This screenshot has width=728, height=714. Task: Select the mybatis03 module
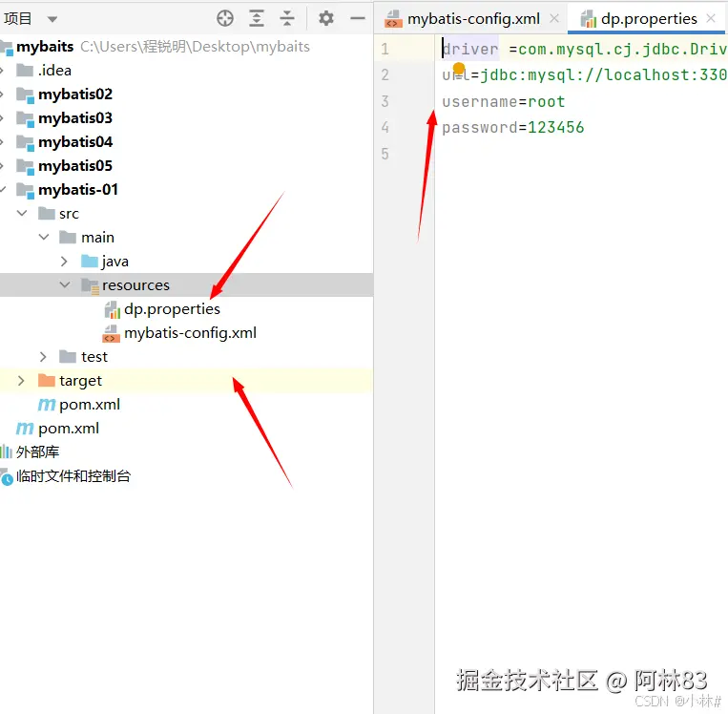(75, 118)
